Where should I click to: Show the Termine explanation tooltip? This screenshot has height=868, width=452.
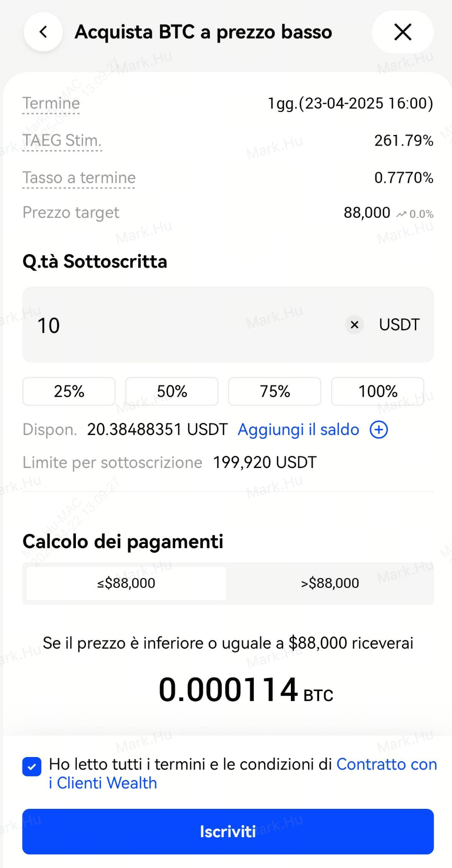click(x=51, y=104)
